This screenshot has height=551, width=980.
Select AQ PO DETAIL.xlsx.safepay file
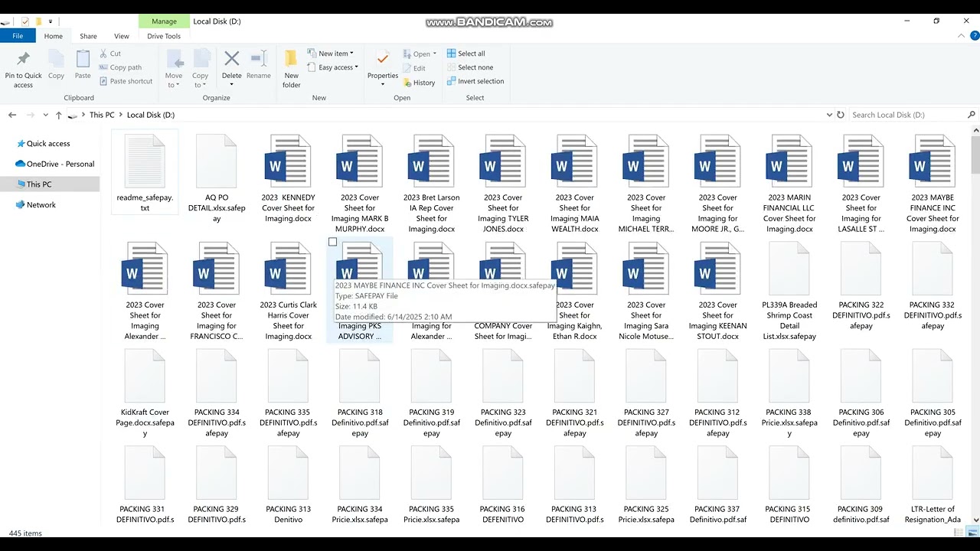point(217,178)
